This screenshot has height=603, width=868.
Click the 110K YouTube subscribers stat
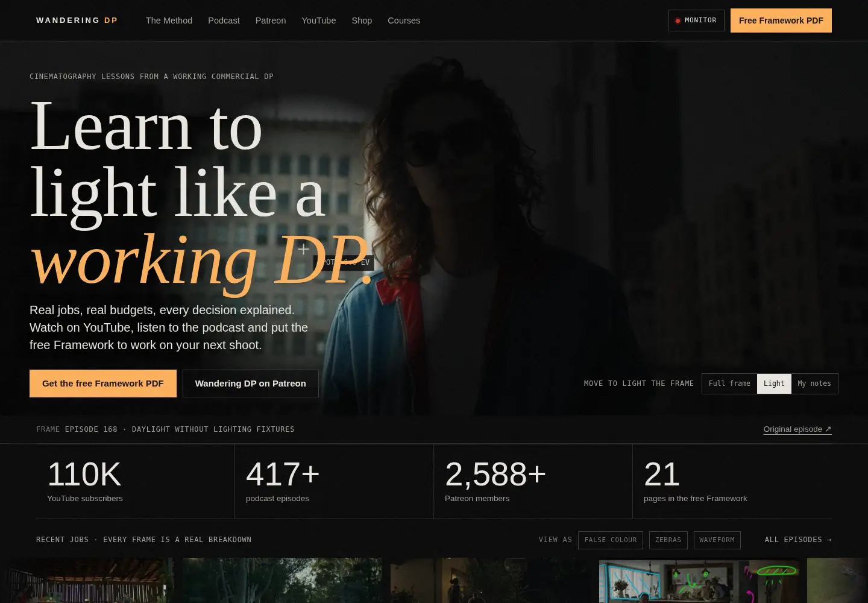136,481
